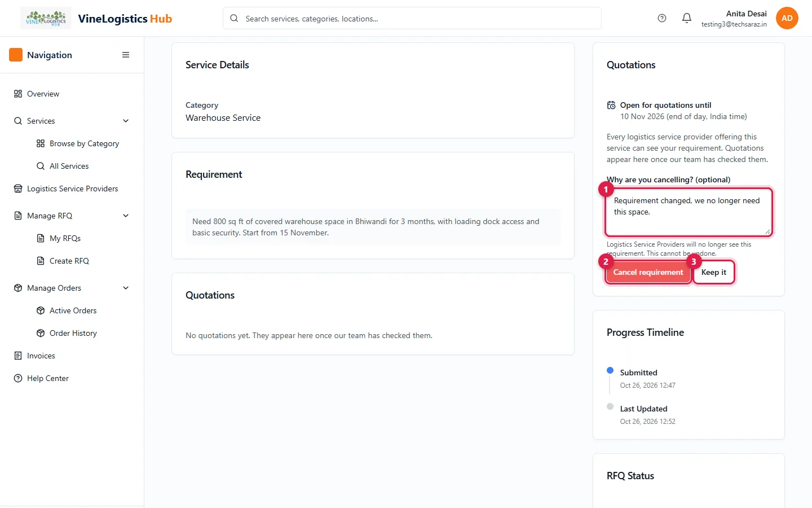
Task: Collapse the Services section chevron
Action: tap(126, 121)
